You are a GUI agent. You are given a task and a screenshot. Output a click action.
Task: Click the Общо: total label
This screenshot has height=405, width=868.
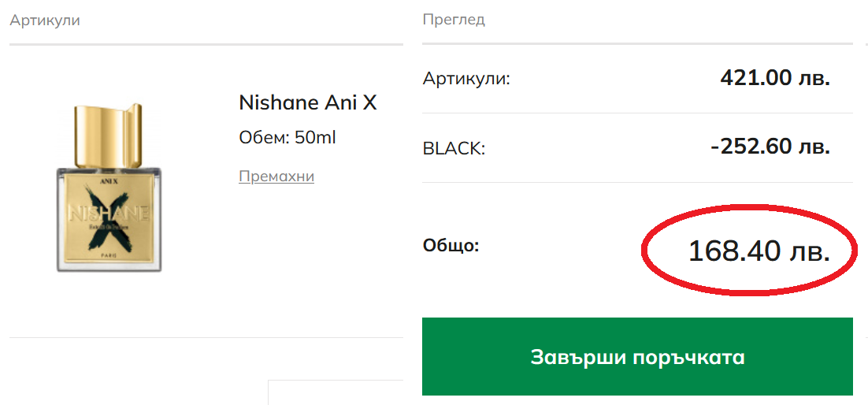pos(451,245)
